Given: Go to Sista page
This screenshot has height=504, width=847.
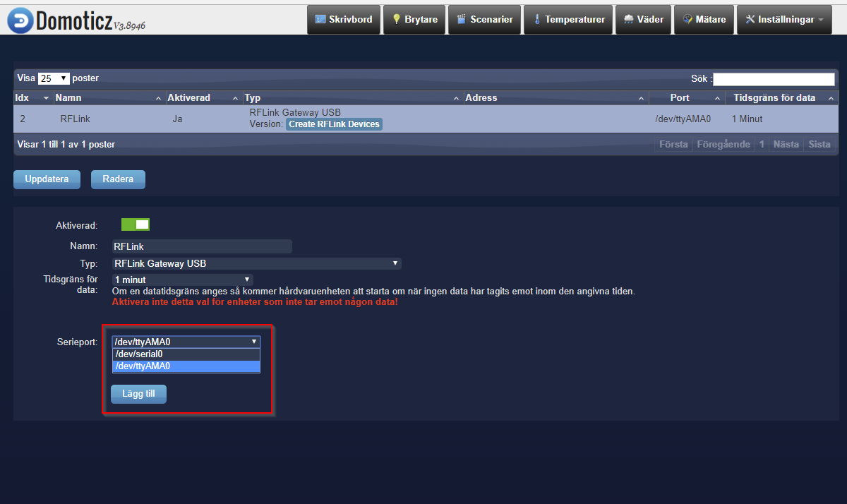Looking at the screenshot, I should [x=819, y=144].
